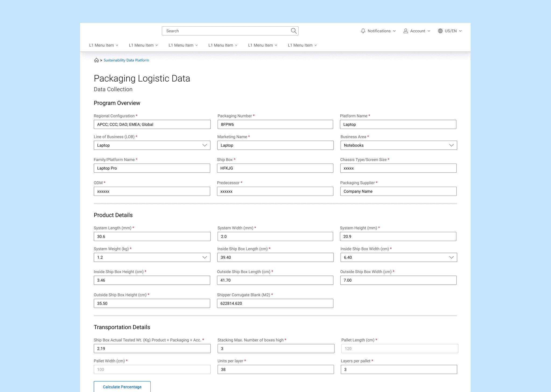
Task: Open the US/EN language selector
Action: [450, 31]
